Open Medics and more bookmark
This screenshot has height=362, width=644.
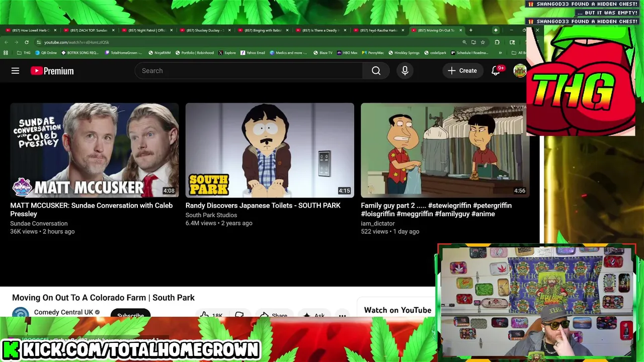coord(288,53)
